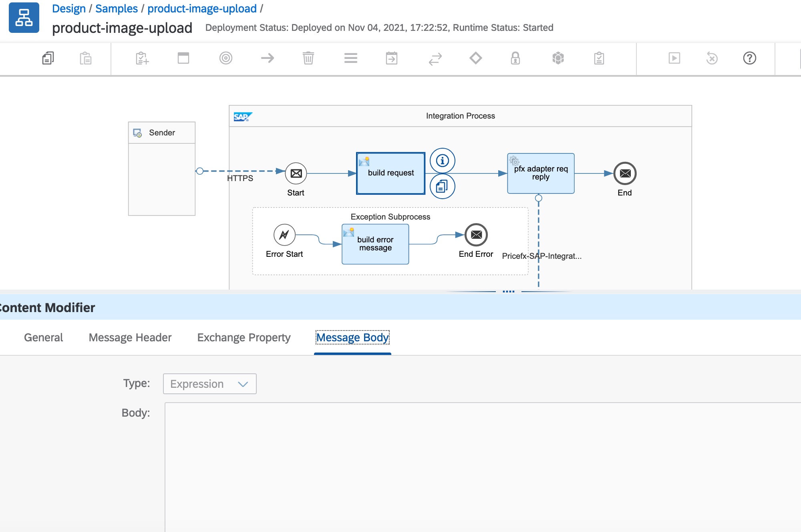Screen dimensions: 801x532
Task: Open the Type Expression dropdown
Action: (x=209, y=384)
